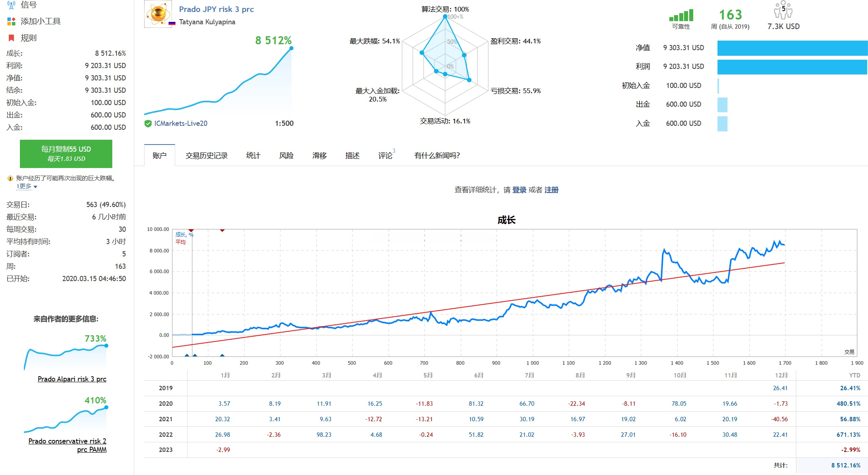Open the 评论 reviews tab
This screenshot has height=475, width=868.
pos(385,156)
